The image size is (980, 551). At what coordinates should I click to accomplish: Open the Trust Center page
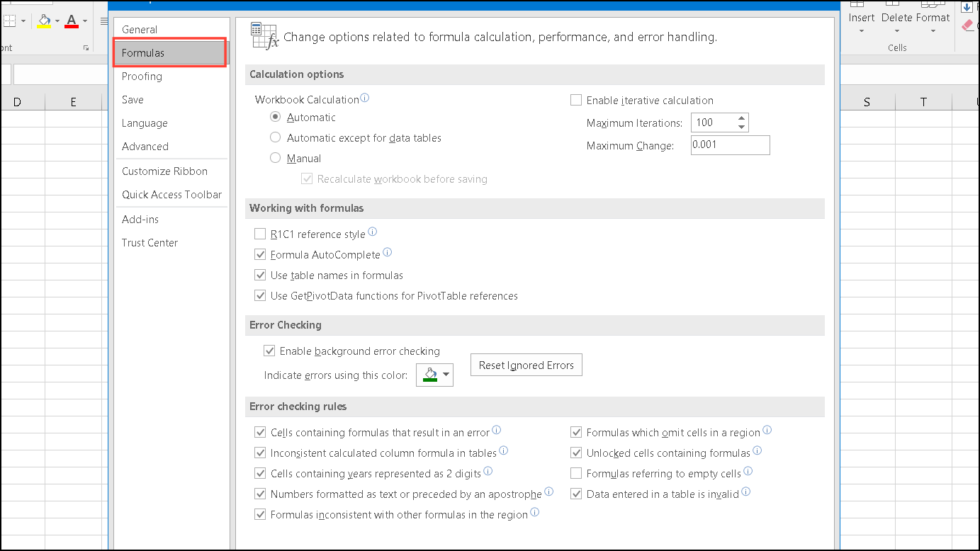pyautogui.click(x=150, y=242)
